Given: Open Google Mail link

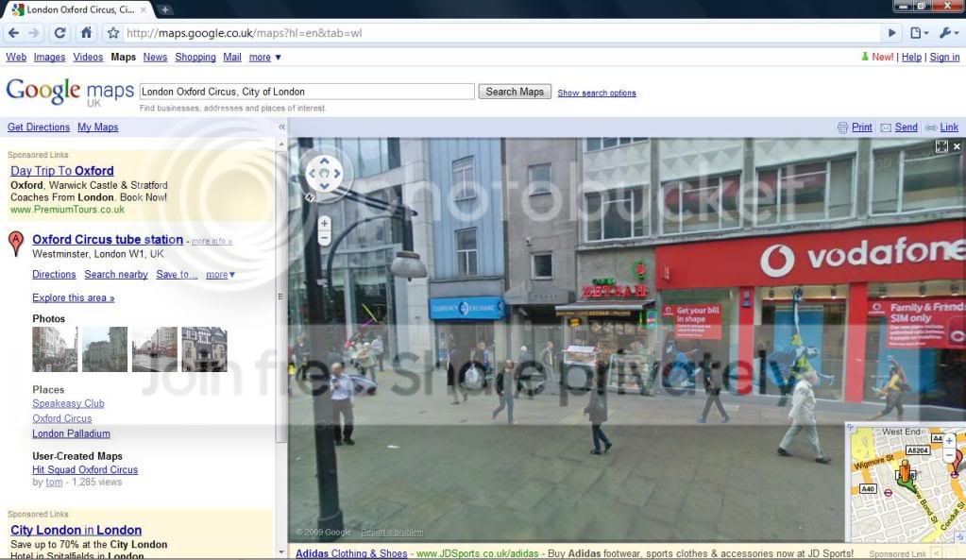Looking at the screenshot, I should pyautogui.click(x=232, y=57).
